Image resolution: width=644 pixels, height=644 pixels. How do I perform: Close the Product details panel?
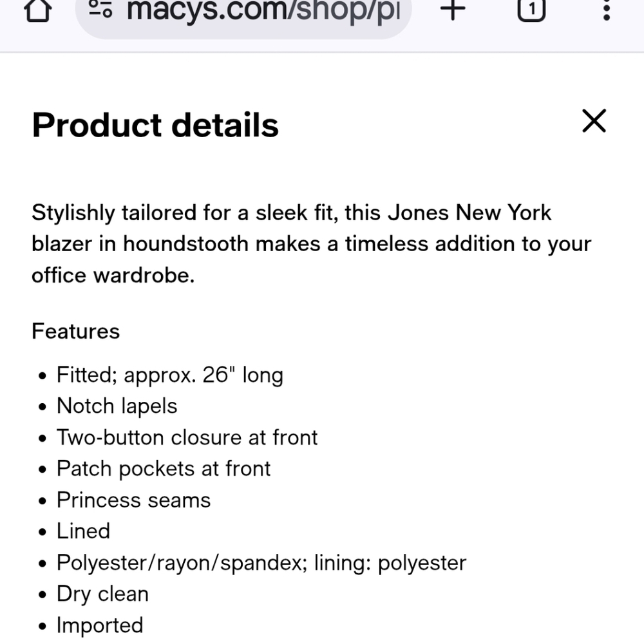click(x=594, y=121)
